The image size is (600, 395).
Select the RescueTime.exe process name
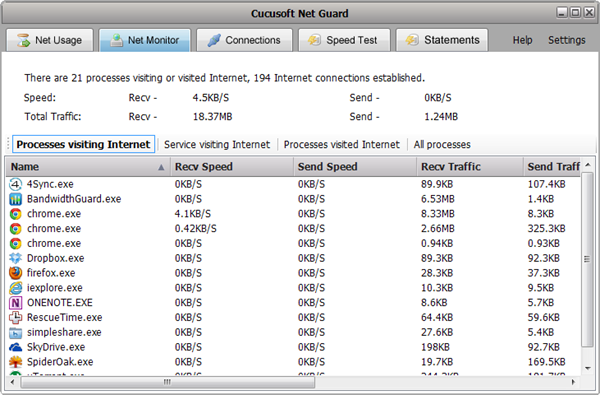click(65, 318)
